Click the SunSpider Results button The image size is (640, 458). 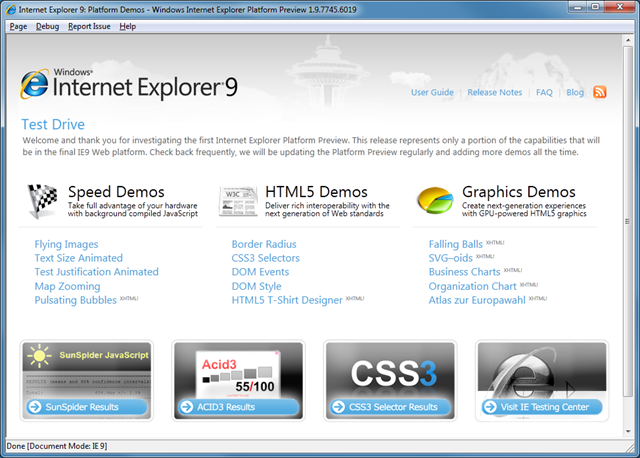tap(87, 407)
